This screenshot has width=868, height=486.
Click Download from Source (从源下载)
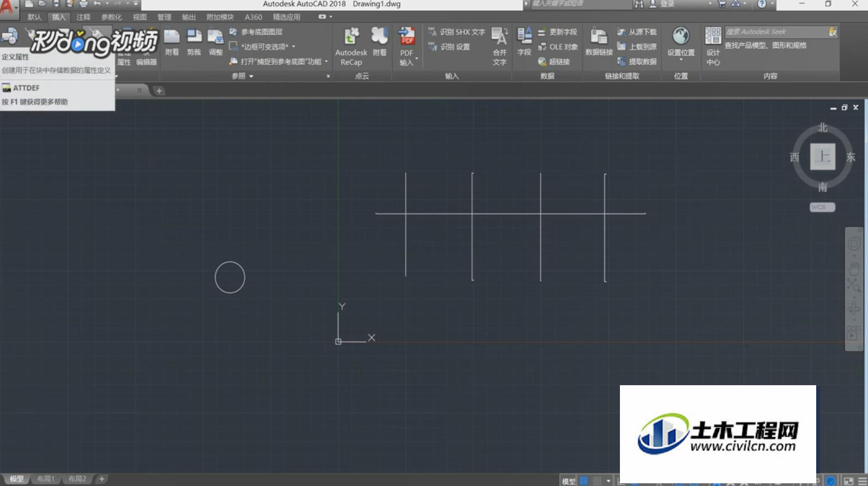pos(637,32)
